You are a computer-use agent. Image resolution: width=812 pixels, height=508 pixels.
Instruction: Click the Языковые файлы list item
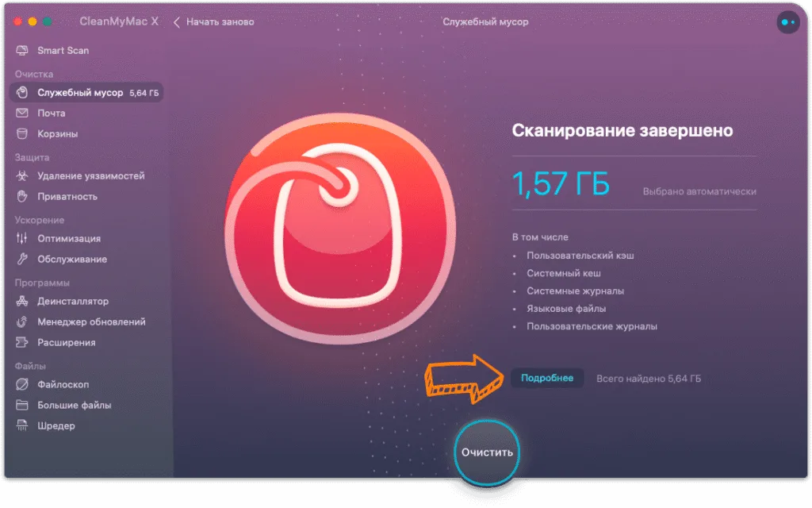(566, 309)
